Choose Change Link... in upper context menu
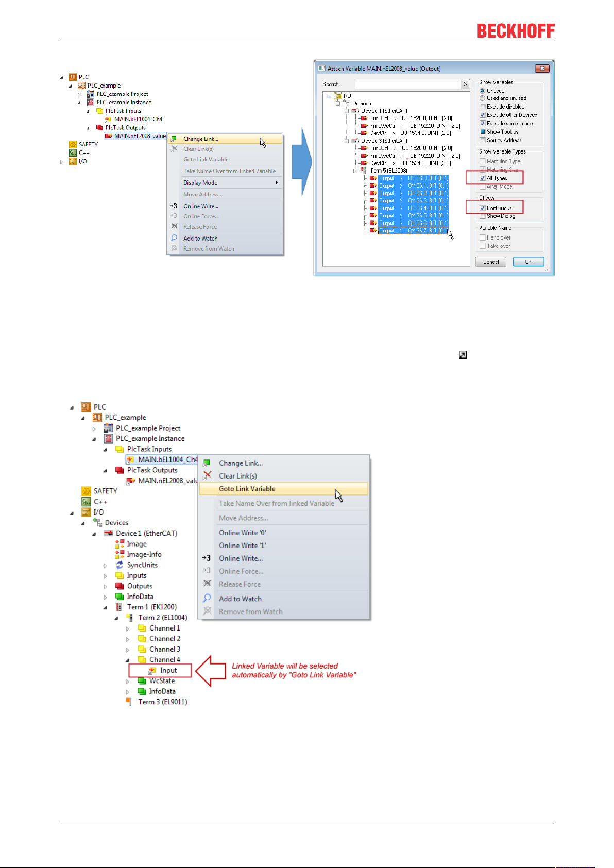The height and width of the screenshot is (868, 614). pos(201,139)
